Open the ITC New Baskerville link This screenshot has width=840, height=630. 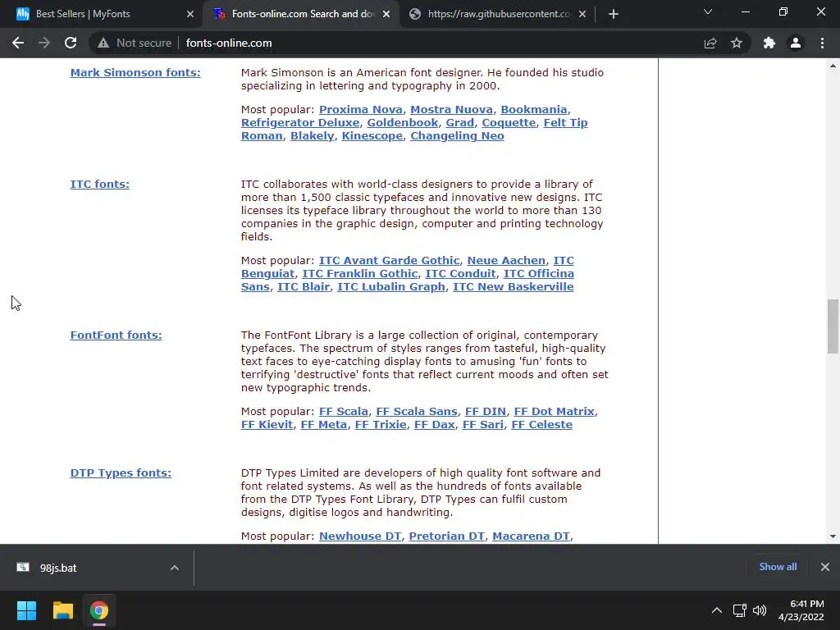pyautogui.click(x=514, y=286)
